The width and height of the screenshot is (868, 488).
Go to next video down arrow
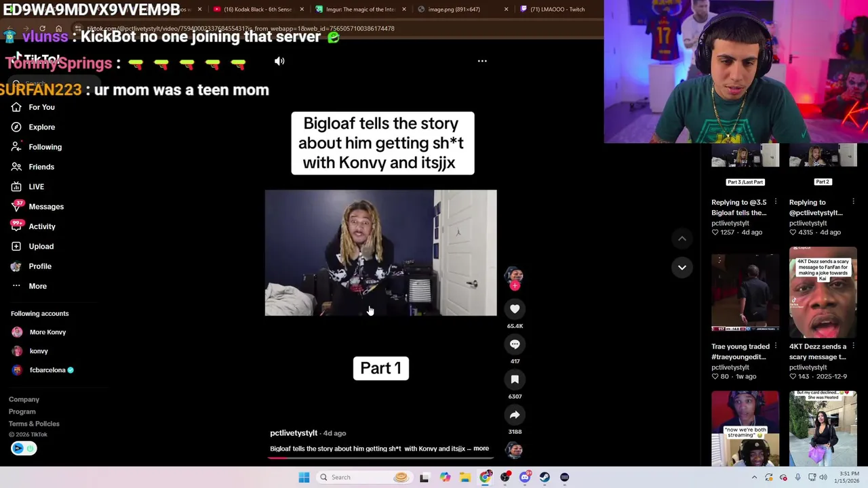click(682, 267)
